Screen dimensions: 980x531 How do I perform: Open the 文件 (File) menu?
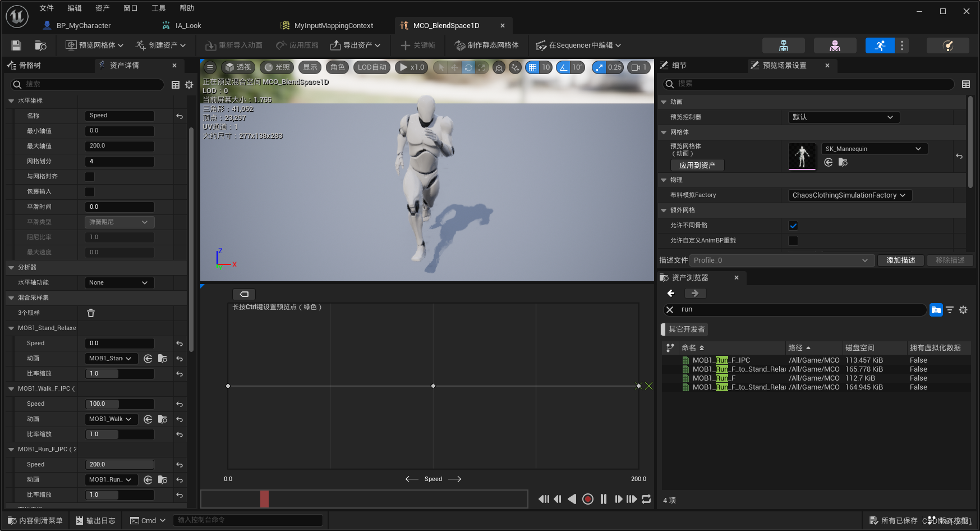(47, 8)
